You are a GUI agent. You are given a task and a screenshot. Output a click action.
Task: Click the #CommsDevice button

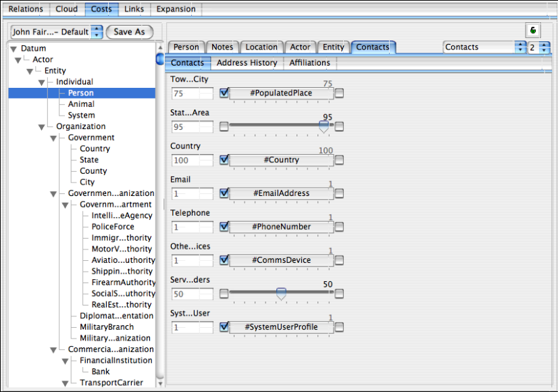point(281,260)
